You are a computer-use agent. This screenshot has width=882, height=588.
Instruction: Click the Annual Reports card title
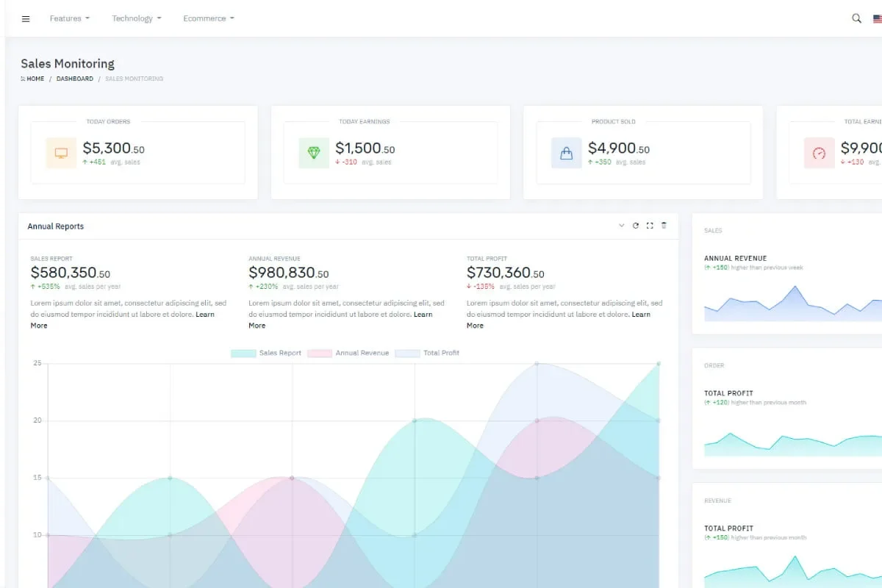[x=56, y=226]
